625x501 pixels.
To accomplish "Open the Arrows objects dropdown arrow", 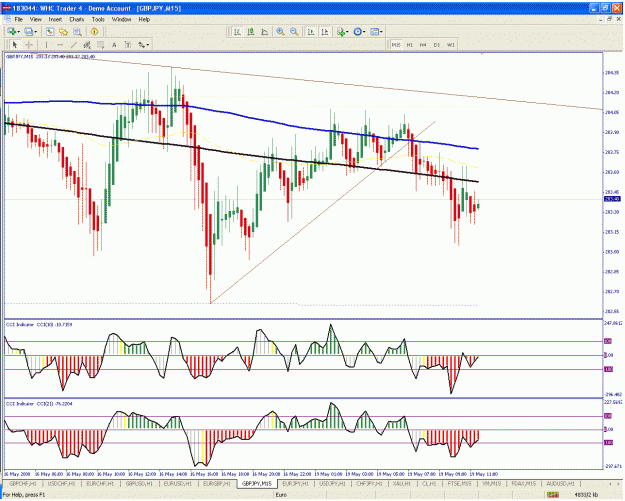I will click(148, 45).
